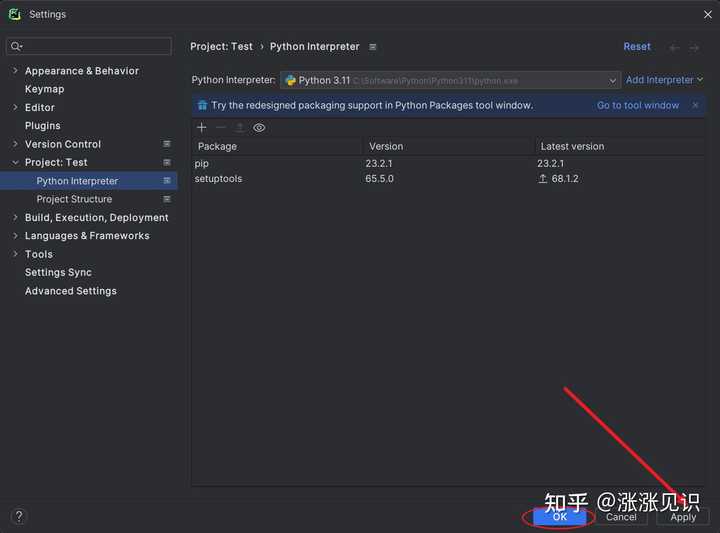The height and width of the screenshot is (533, 720).
Task: Select the setuptools package row
Action: [x=448, y=179]
